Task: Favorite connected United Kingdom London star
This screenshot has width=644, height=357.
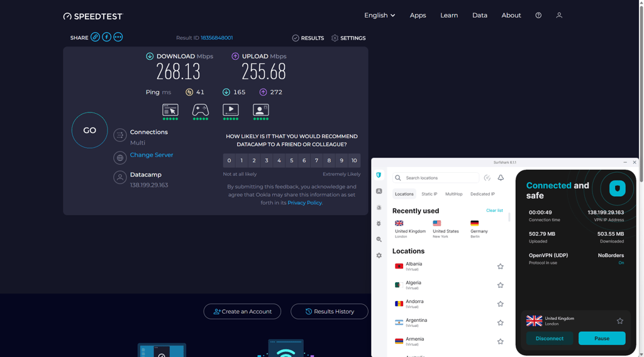Action: click(x=619, y=321)
